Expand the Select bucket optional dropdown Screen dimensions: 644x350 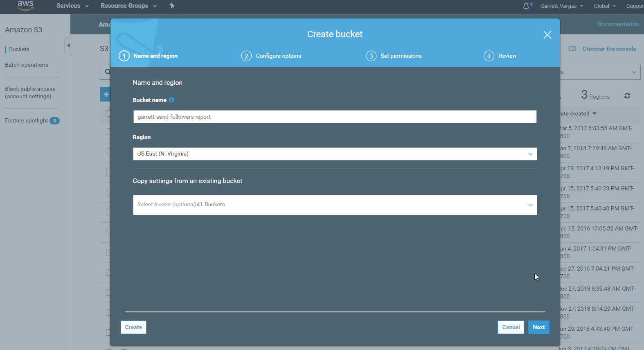tap(335, 205)
